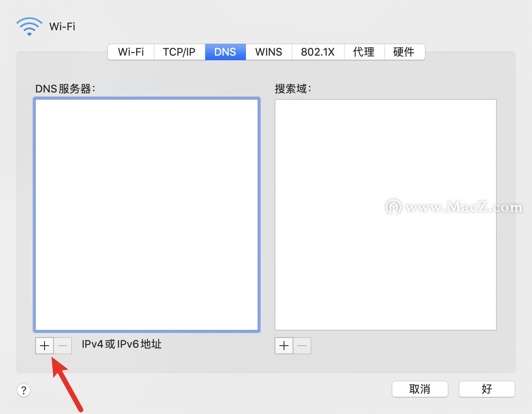
Task: Click the add button under 搜索域 list
Action: [x=284, y=345]
